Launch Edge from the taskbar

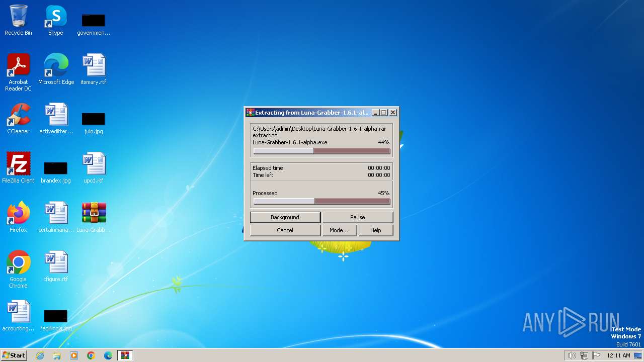(108, 355)
